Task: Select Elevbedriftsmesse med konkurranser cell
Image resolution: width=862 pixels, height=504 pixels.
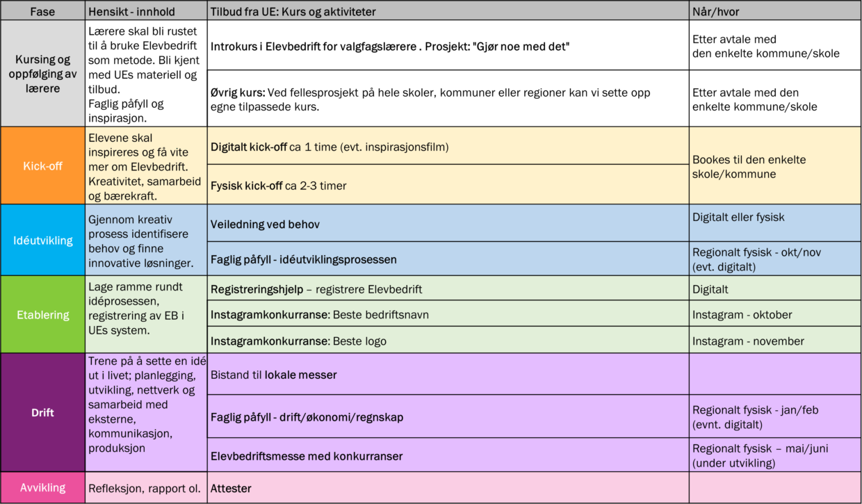Action: tap(448, 456)
